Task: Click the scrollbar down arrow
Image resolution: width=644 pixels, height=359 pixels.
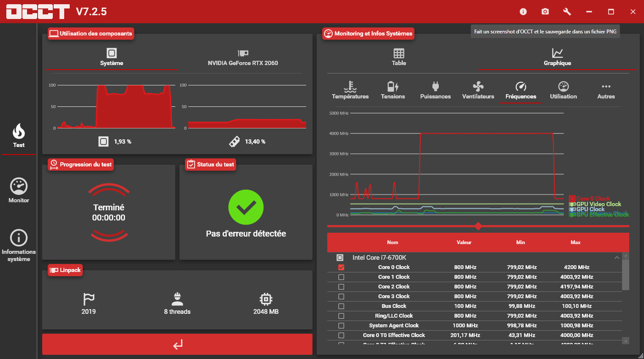Action: pyautogui.click(x=626, y=340)
